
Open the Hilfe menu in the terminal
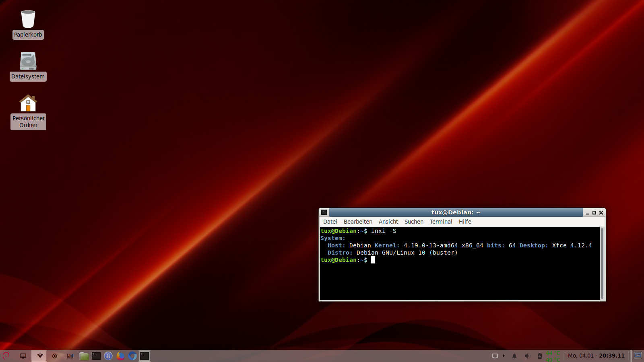coord(465,222)
